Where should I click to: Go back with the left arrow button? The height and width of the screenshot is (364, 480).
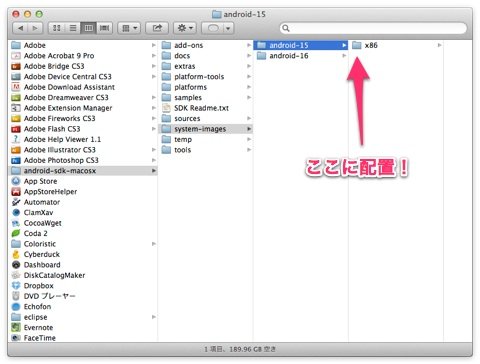(21, 28)
